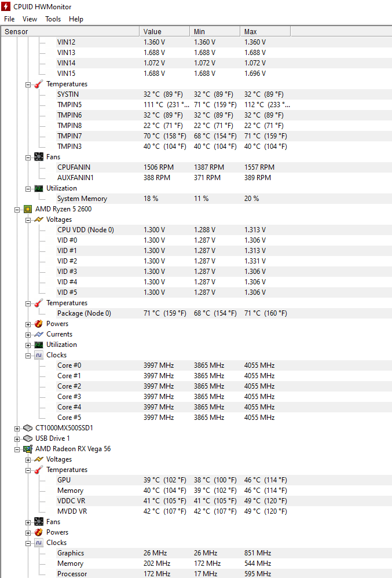392x578 pixels.
Task: Click the Sensor column header
Action: [x=70, y=32]
